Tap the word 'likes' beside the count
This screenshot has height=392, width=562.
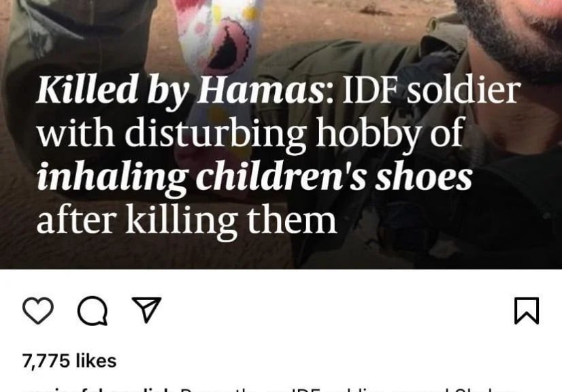97,361
